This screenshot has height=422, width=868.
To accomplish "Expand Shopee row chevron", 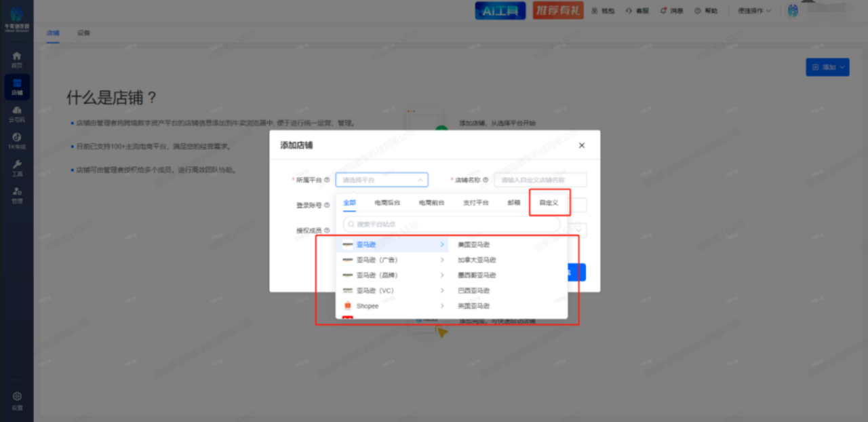I will 442,306.
